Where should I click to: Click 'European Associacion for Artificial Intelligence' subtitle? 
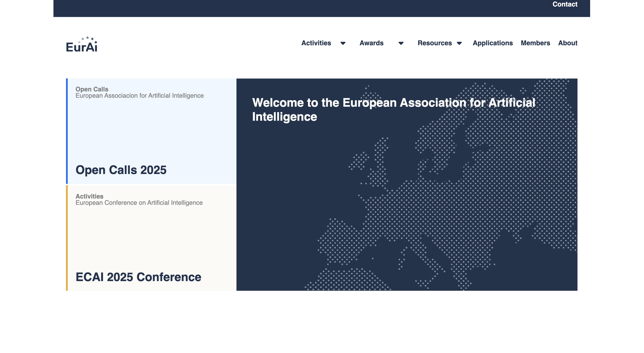[139, 96]
